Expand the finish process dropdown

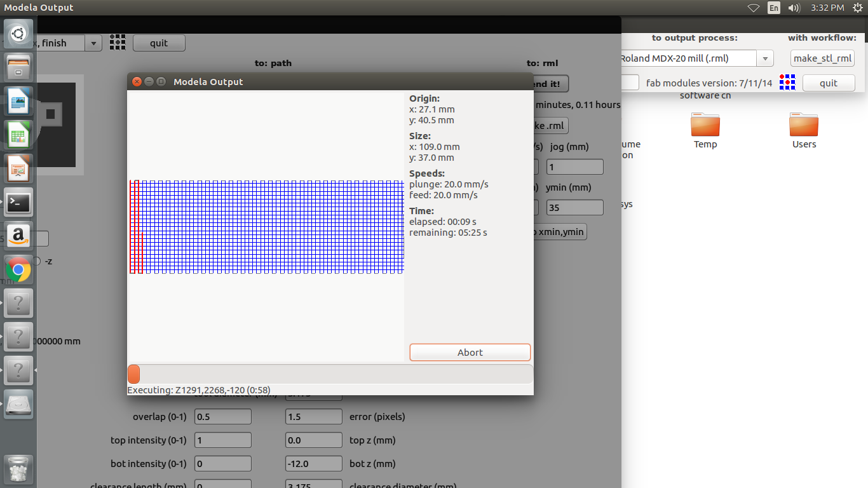click(93, 43)
